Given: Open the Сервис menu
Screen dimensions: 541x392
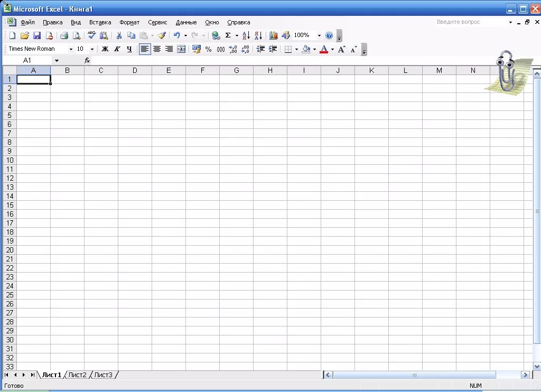Looking at the screenshot, I should [x=157, y=22].
